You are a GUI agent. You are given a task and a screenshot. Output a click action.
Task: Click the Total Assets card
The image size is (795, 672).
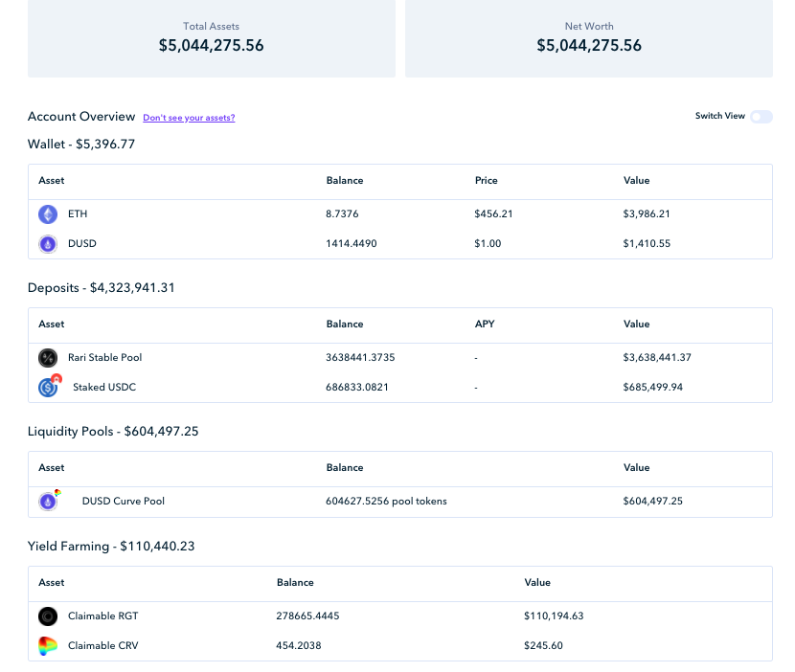(212, 38)
